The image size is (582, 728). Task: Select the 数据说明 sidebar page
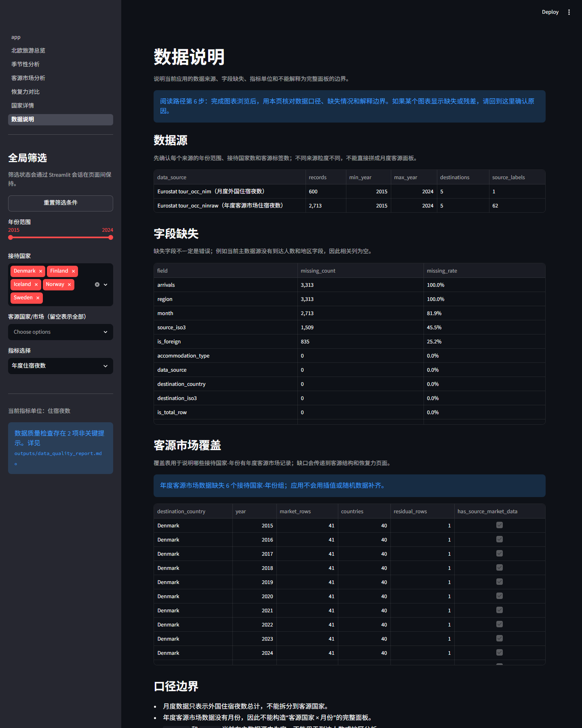point(61,119)
